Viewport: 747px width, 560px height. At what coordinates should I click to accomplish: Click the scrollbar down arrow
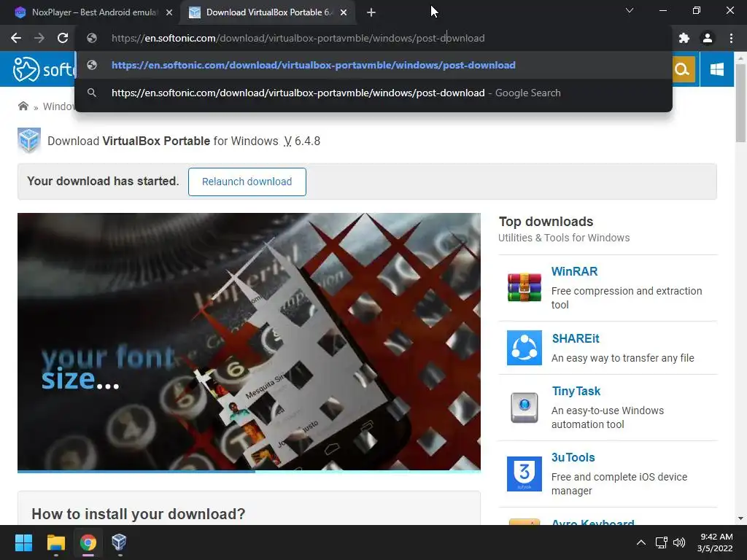click(x=740, y=518)
